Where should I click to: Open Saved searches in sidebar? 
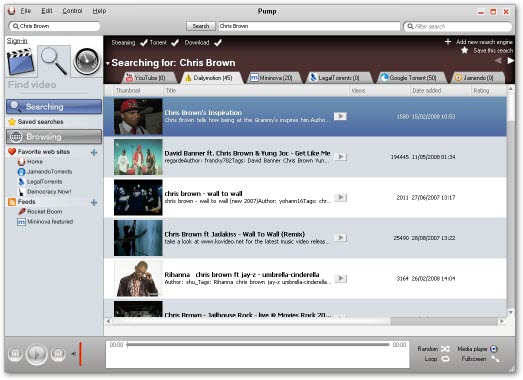click(x=40, y=122)
